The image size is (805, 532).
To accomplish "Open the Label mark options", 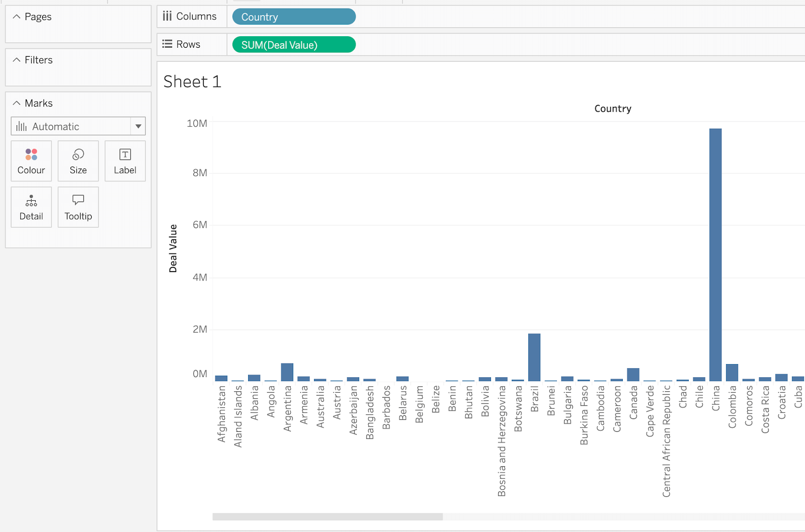I will (x=125, y=160).
